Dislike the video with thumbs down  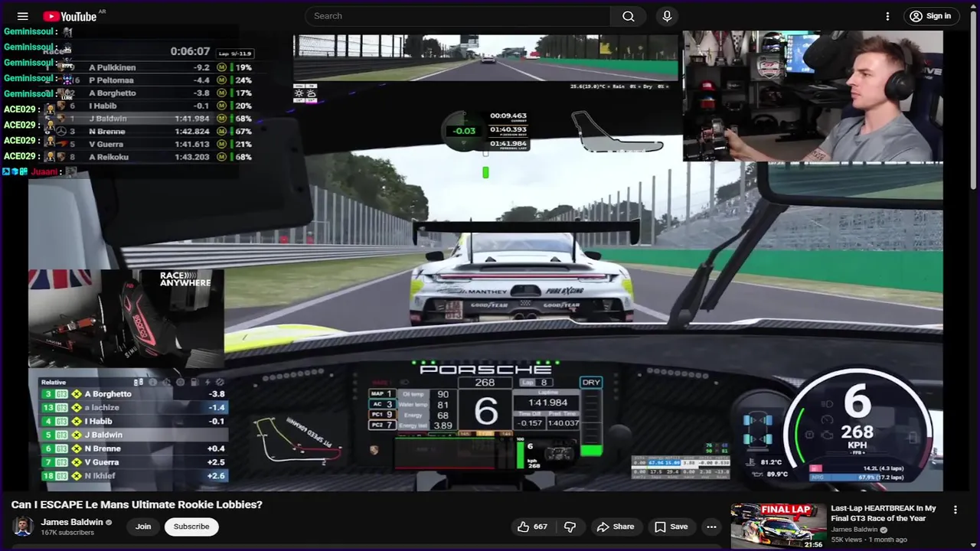(x=570, y=527)
